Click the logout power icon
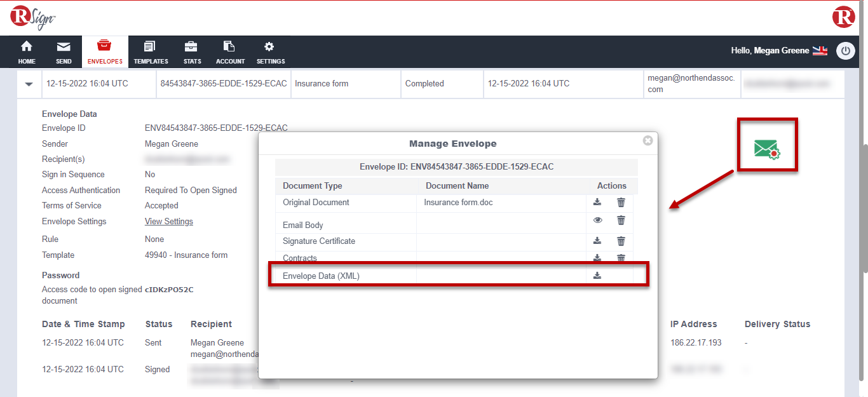 coord(846,50)
